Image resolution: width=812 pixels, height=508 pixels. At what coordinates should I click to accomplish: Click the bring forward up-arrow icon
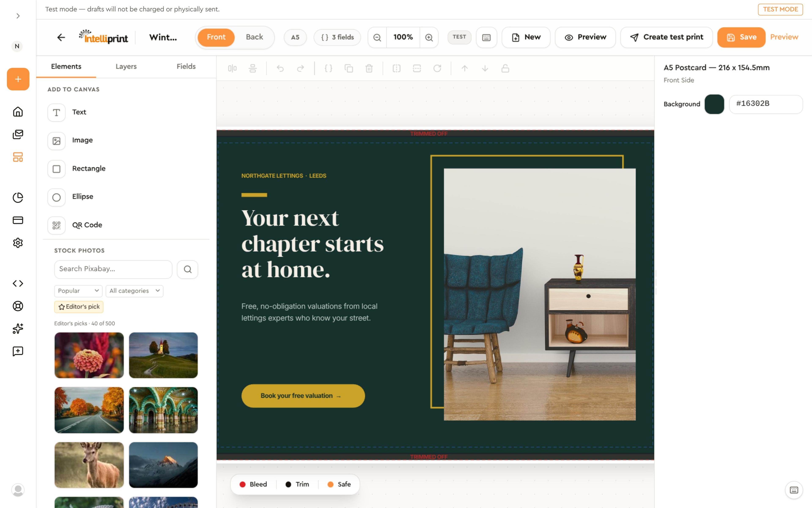pyautogui.click(x=464, y=69)
